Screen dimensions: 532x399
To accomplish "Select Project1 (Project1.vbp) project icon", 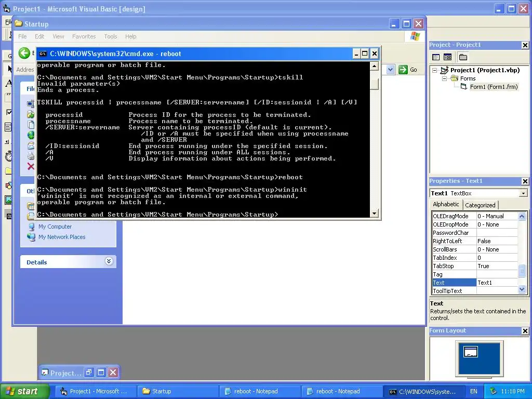I will pos(445,70).
